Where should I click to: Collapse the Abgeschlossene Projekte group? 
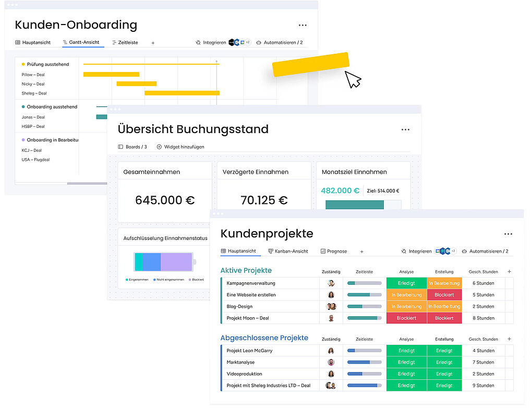264,338
